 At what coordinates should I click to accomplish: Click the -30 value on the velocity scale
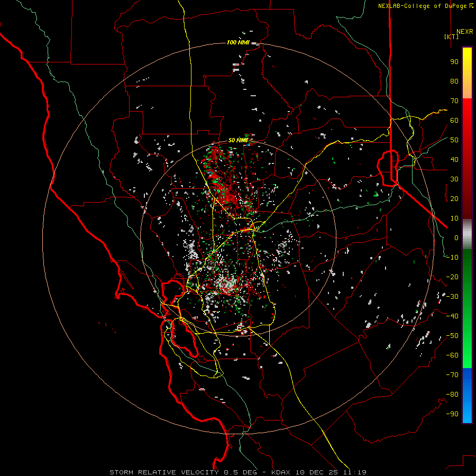pos(452,297)
